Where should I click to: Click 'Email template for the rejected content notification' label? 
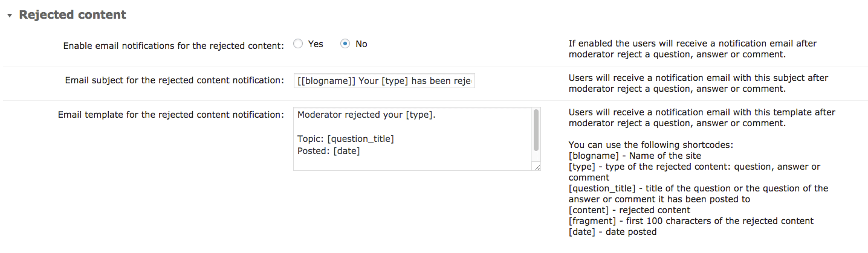(x=171, y=114)
